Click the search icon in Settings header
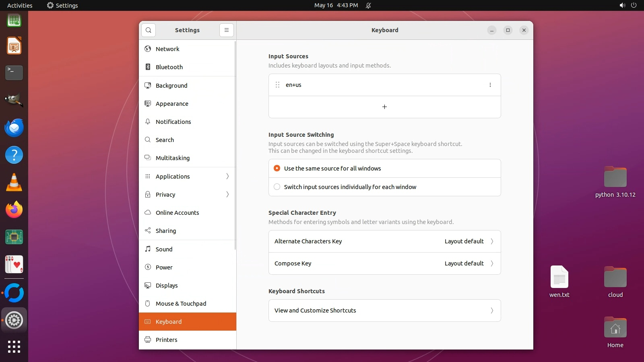The width and height of the screenshot is (644, 362). coord(149,30)
